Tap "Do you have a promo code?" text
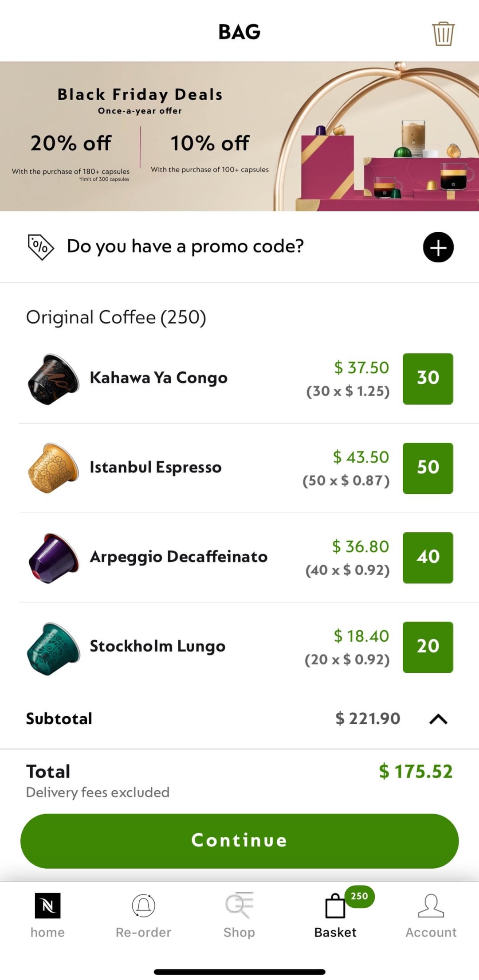The width and height of the screenshot is (479, 980). click(185, 246)
